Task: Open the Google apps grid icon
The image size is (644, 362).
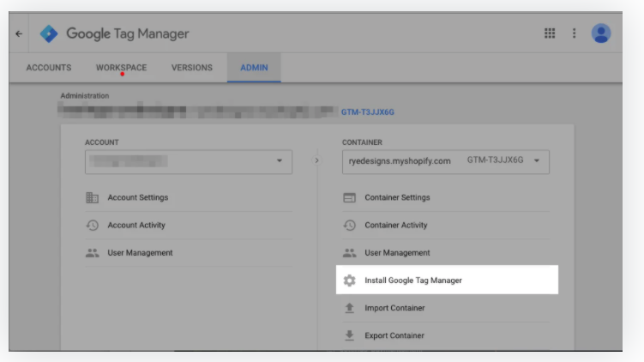Action: [x=550, y=33]
